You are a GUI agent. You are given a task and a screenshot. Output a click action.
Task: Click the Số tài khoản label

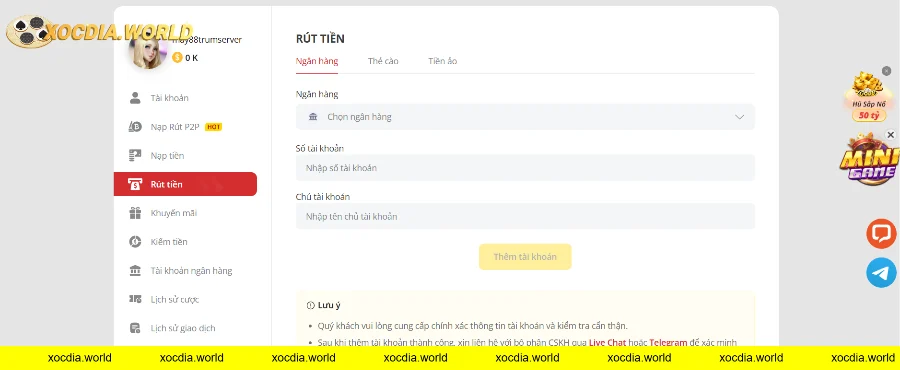point(320,148)
